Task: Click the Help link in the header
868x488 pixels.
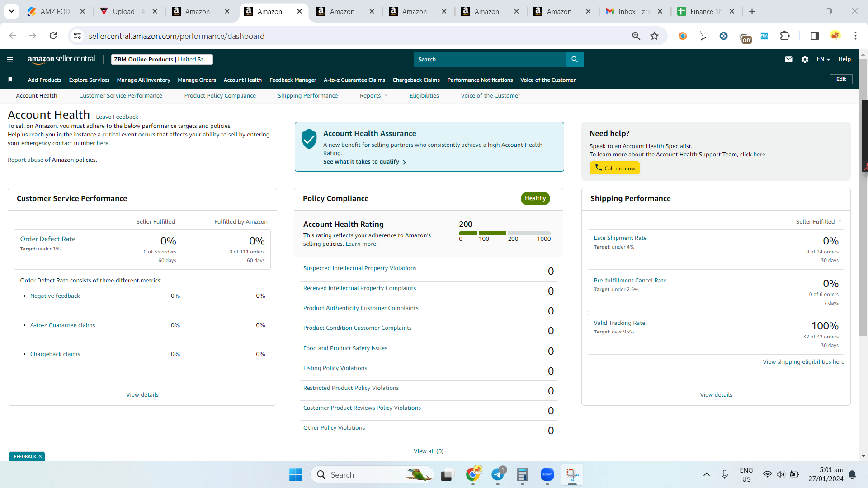Action: pyautogui.click(x=844, y=59)
